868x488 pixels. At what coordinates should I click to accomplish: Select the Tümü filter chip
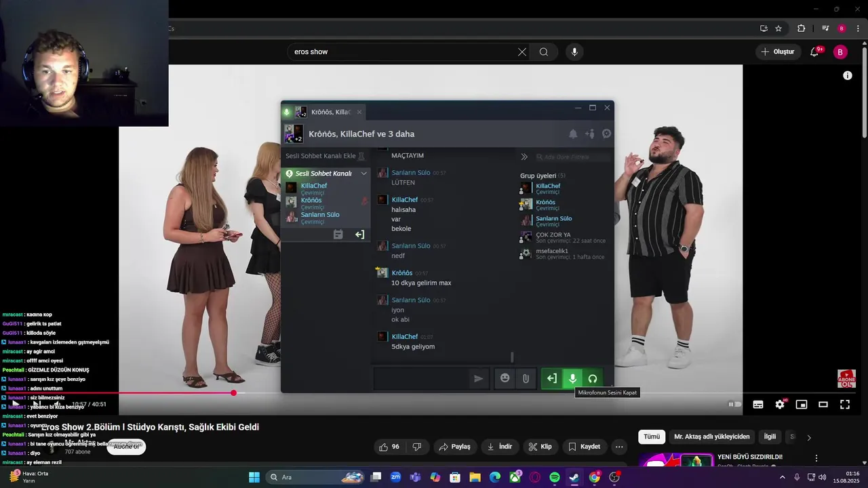coord(652,436)
